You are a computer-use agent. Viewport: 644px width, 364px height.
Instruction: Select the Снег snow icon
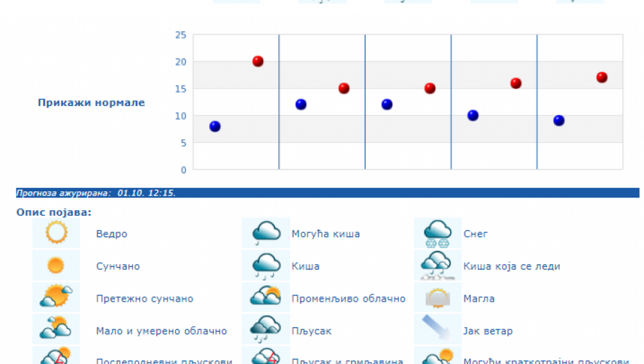click(x=438, y=233)
